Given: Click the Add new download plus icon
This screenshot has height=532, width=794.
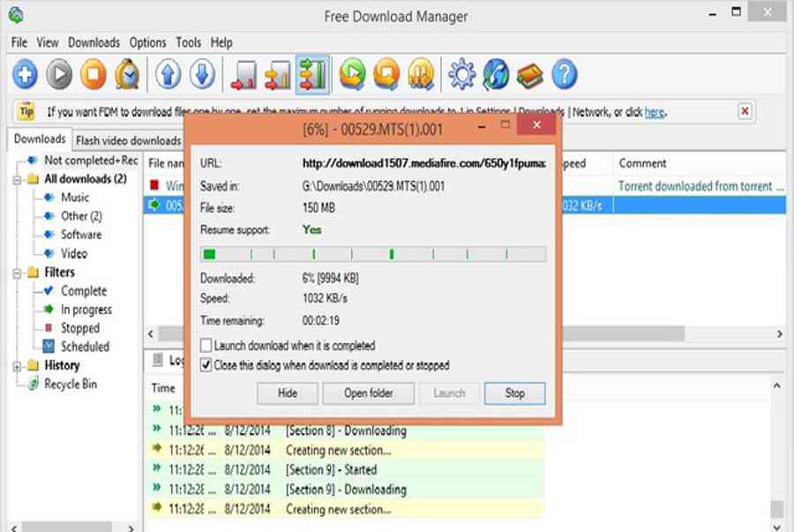Looking at the screenshot, I should (x=25, y=74).
